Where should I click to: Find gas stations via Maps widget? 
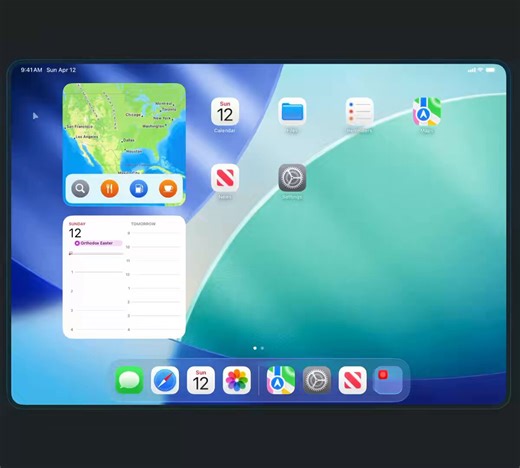point(139,189)
